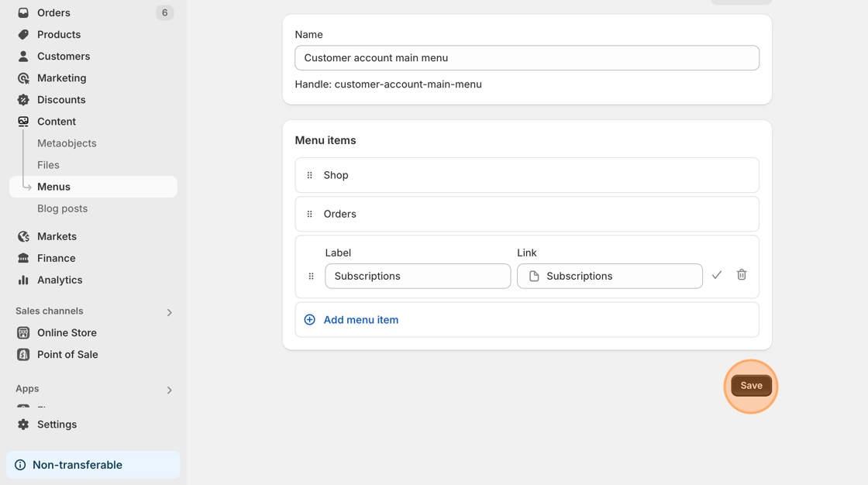
Task: Click the Non-transferable info icon
Action: [20, 465]
